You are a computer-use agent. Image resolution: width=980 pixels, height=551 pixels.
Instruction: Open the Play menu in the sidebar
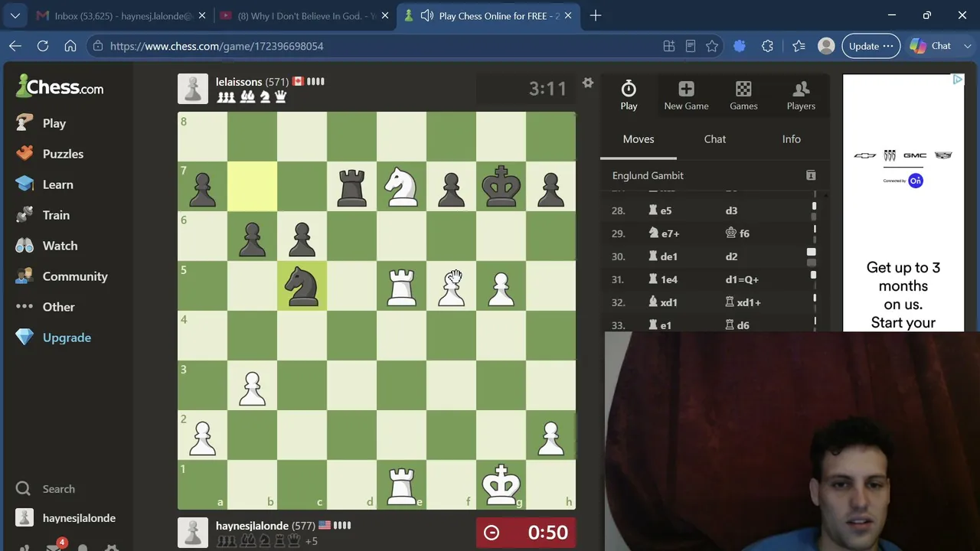[41, 123]
